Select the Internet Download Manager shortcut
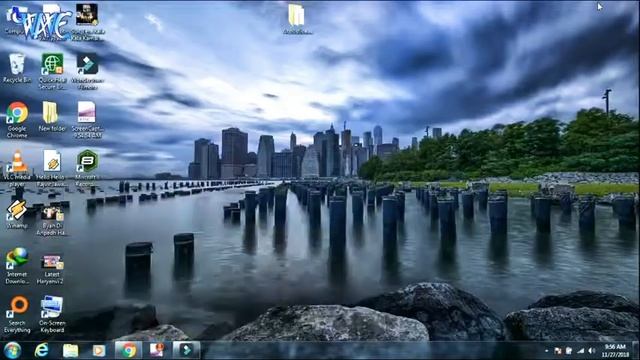This screenshot has width=640, height=360. click(x=17, y=265)
